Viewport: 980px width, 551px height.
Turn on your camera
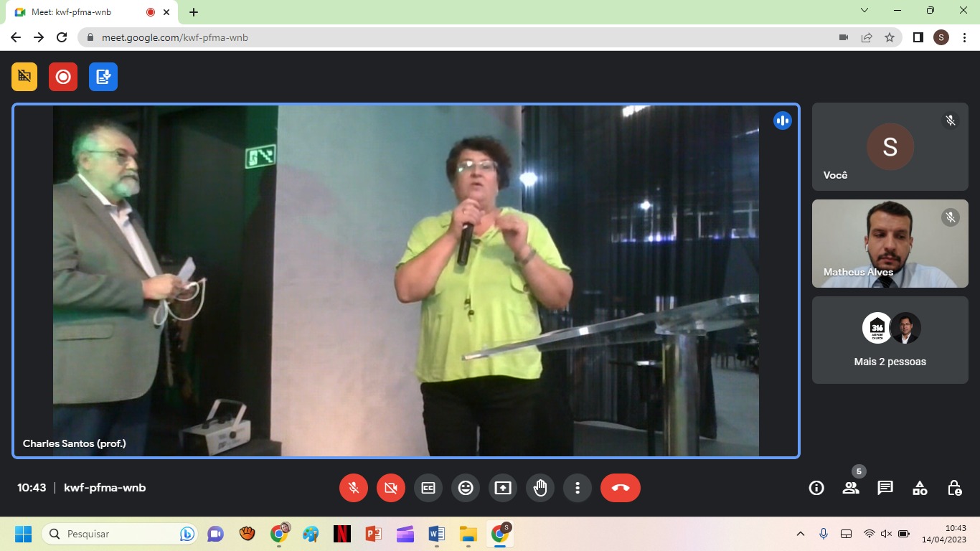click(x=391, y=488)
